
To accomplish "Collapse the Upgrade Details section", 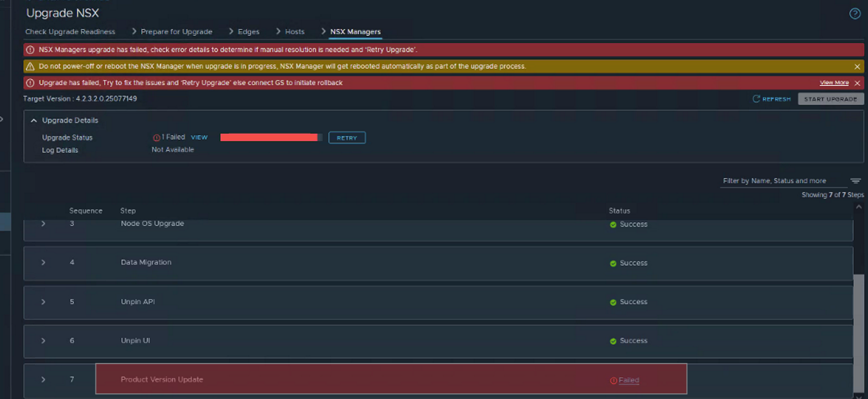I will click(34, 120).
